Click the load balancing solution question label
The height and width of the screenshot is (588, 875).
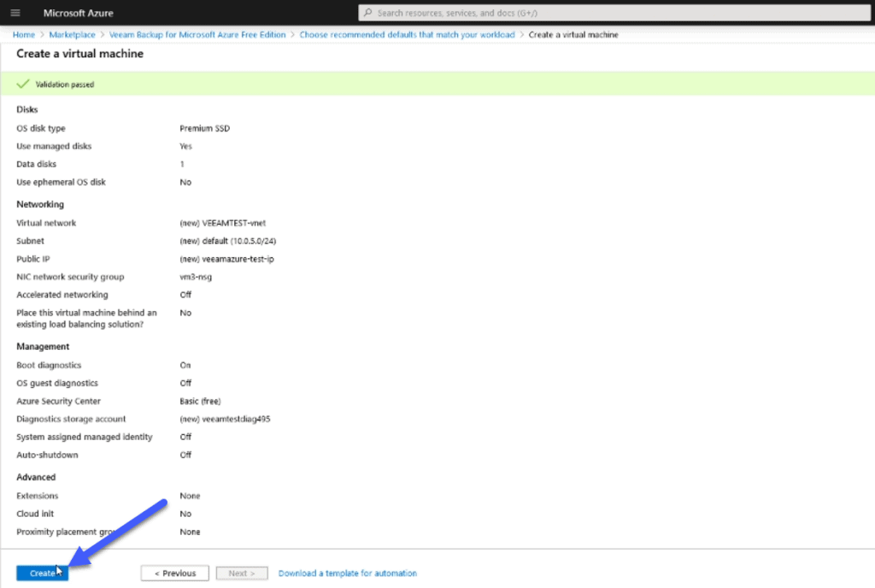click(x=86, y=319)
